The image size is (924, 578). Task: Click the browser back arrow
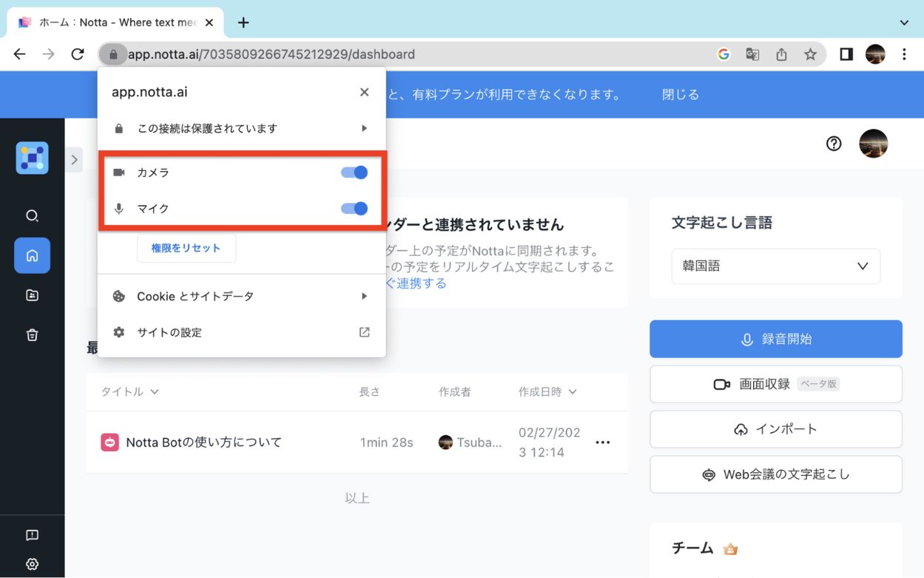click(x=20, y=54)
